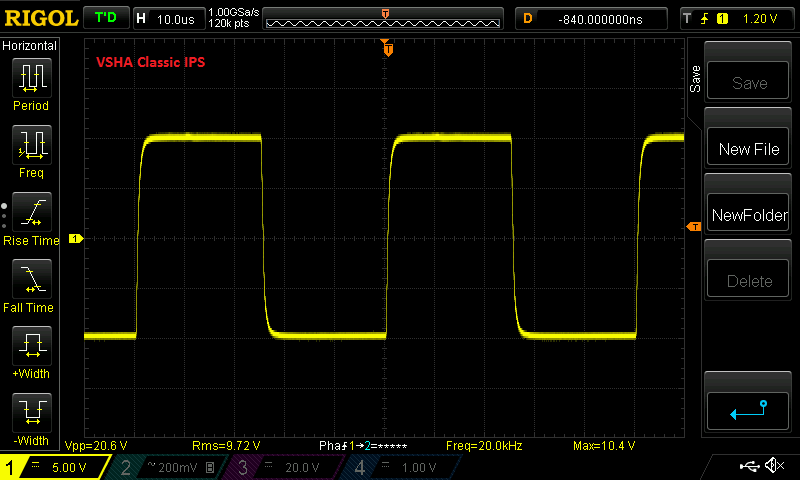Click the 1.00GSa/s sample rate readout
The image size is (800, 480).
[x=234, y=12]
